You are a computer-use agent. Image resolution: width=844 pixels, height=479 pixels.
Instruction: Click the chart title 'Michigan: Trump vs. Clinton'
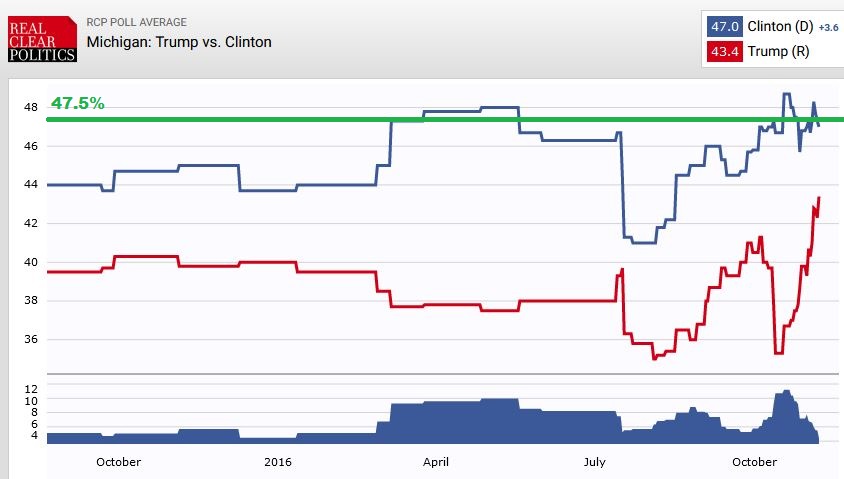(x=179, y=42)
